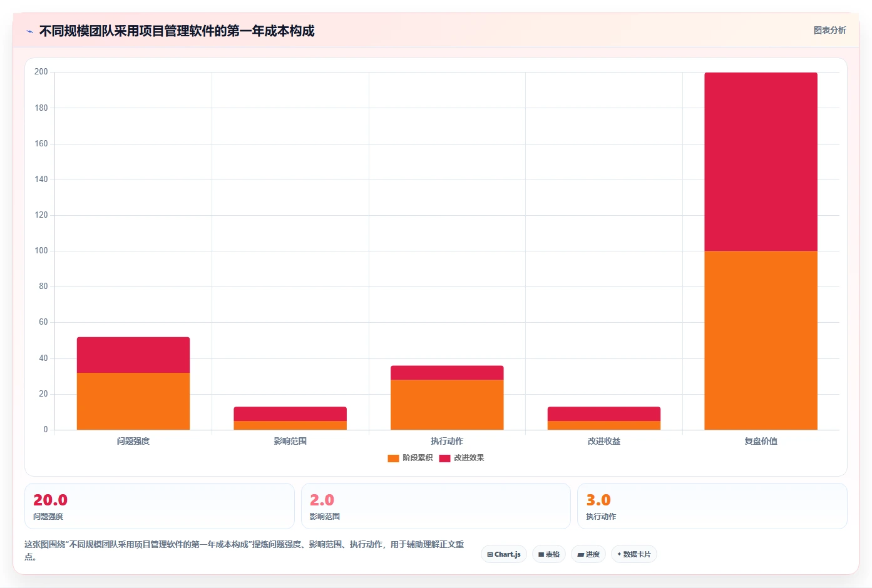Viewport: 872px width, 588px height.
Task: Click the 140 y-axis tick label
Action: (41, 179)
